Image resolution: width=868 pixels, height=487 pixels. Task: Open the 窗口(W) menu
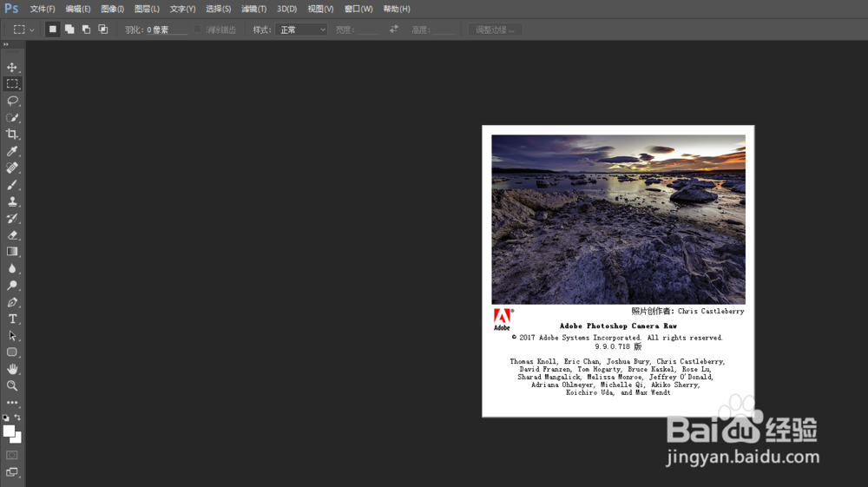[x=358, y=9]
